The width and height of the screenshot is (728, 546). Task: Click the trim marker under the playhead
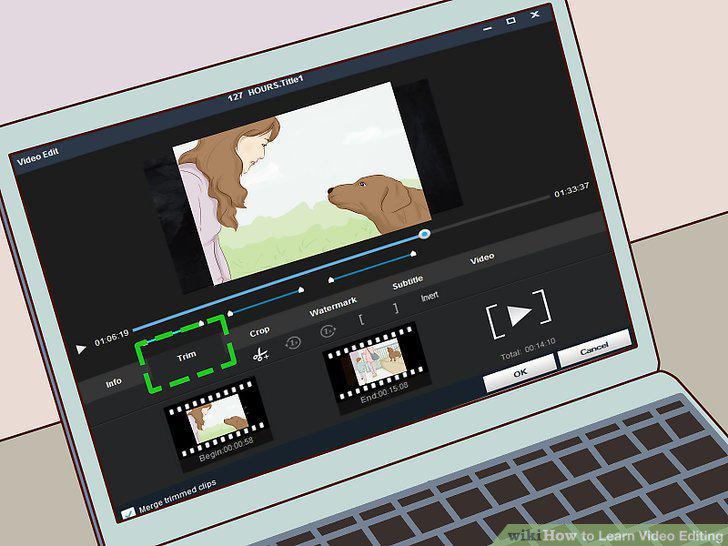[413, 254]
